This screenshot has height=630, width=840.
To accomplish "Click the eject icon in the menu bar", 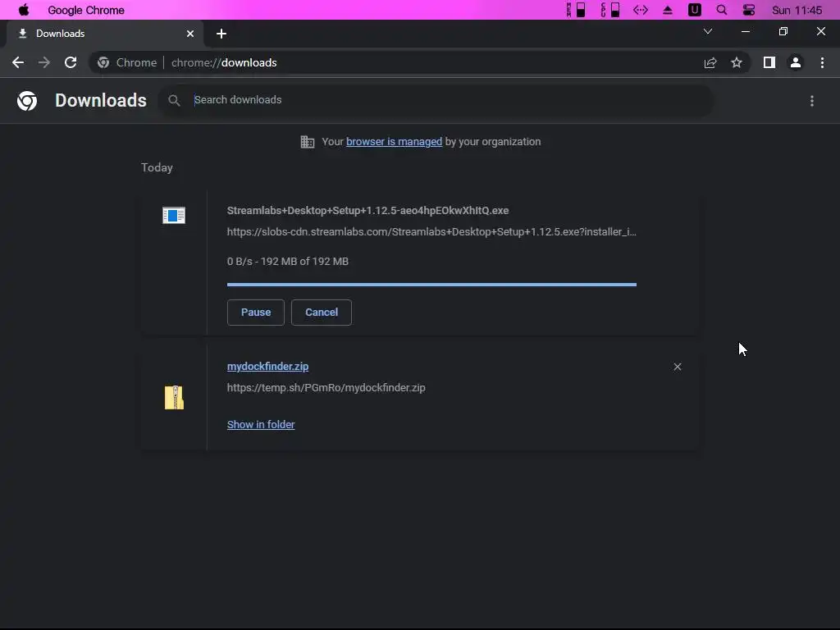I will [x=668, y=10].
